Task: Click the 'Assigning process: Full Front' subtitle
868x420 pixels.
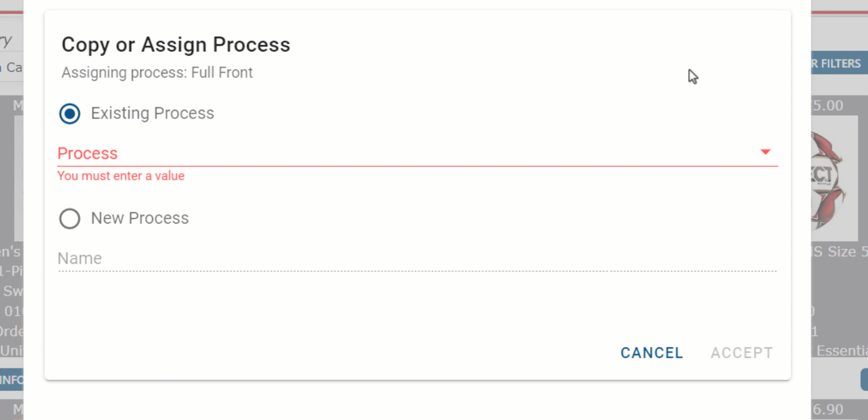Action: tap(157, 72)
